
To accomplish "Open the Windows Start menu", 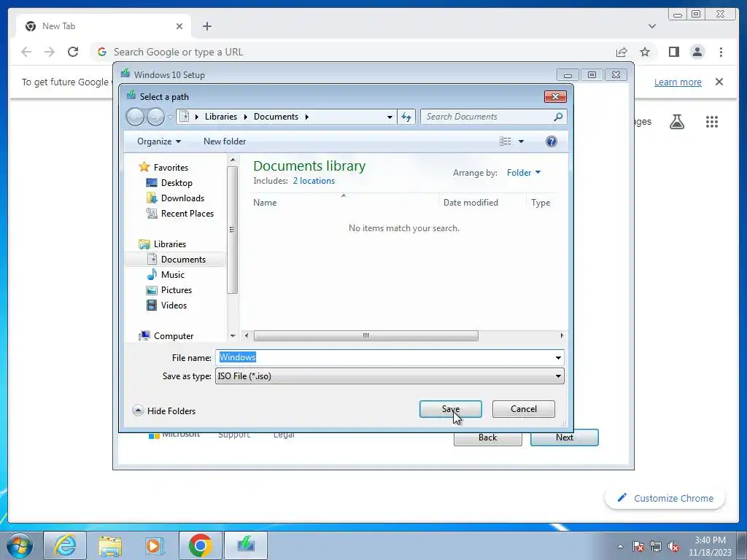I will (20, 545).
